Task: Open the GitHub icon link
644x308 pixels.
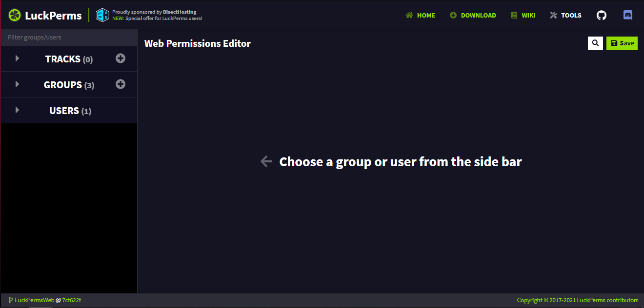Action: coord(602,15)
